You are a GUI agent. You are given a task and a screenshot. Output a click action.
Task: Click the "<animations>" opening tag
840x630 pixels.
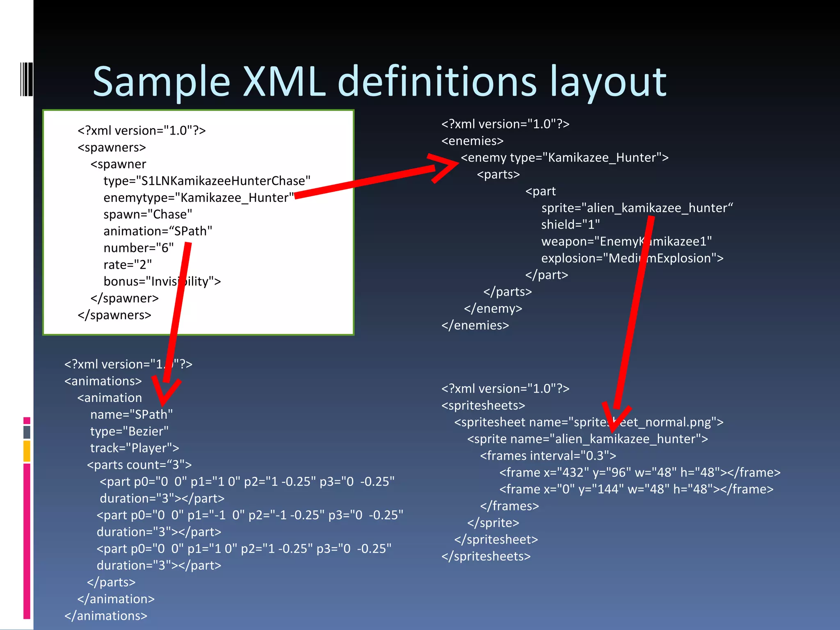tap(103, 381)
